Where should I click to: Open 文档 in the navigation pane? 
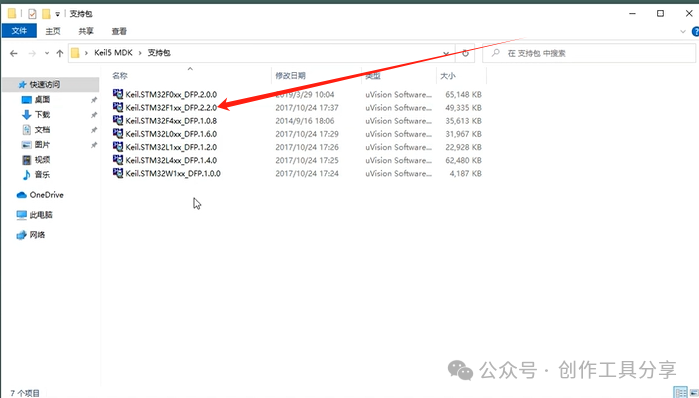[42, 130]
